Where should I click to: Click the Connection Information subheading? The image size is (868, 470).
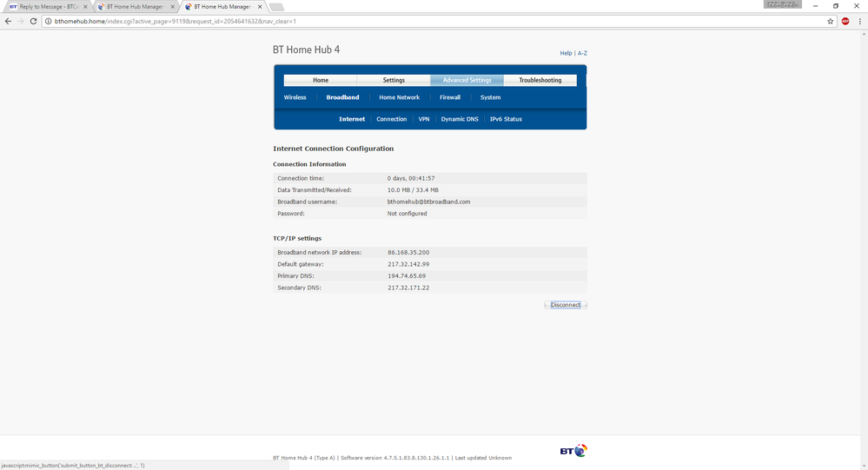coord(309,164)
